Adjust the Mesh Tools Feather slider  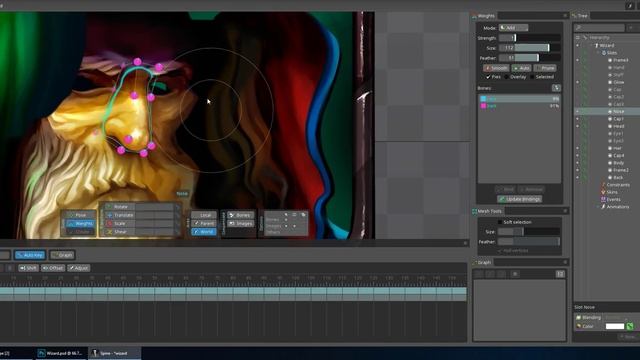[529, 242]
